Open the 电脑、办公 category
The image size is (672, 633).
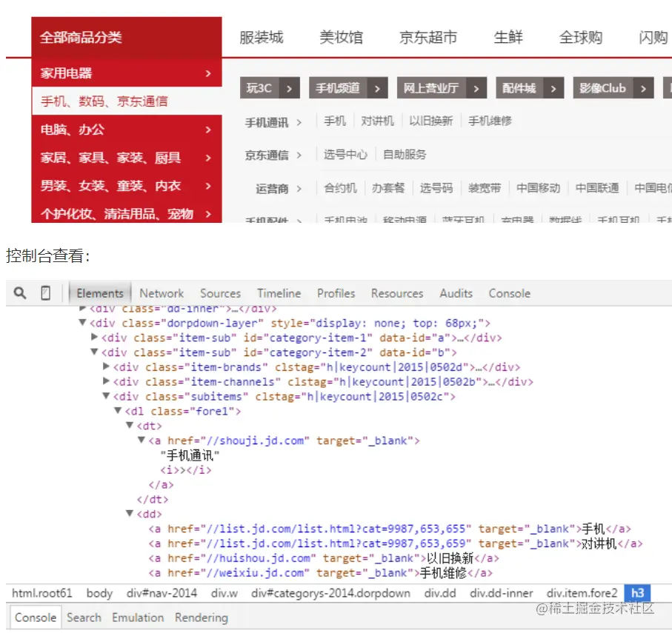click(x=127, y=130)
